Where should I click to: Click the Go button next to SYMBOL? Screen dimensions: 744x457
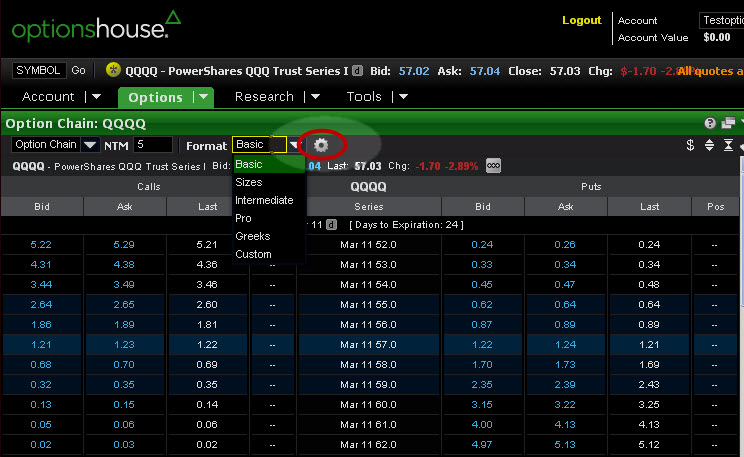click(78, 70)
